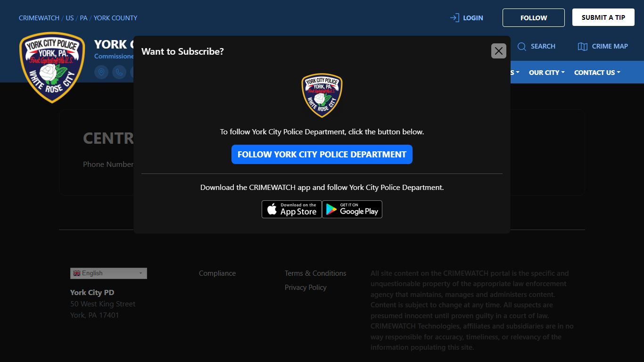The height and width of the screenshot is (362, 644).
Task: Expand the CONTACT US menu
Action: coord(597,73)
